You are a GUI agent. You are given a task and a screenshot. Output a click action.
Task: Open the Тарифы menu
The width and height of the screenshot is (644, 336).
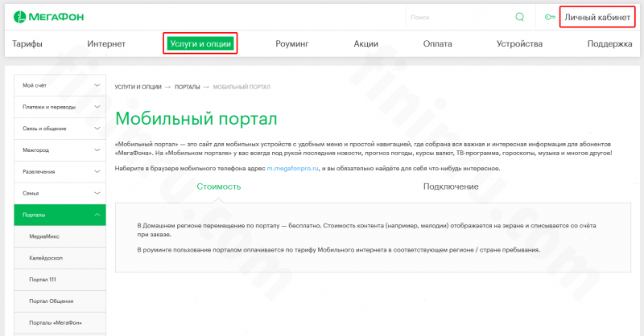[27, 43]
